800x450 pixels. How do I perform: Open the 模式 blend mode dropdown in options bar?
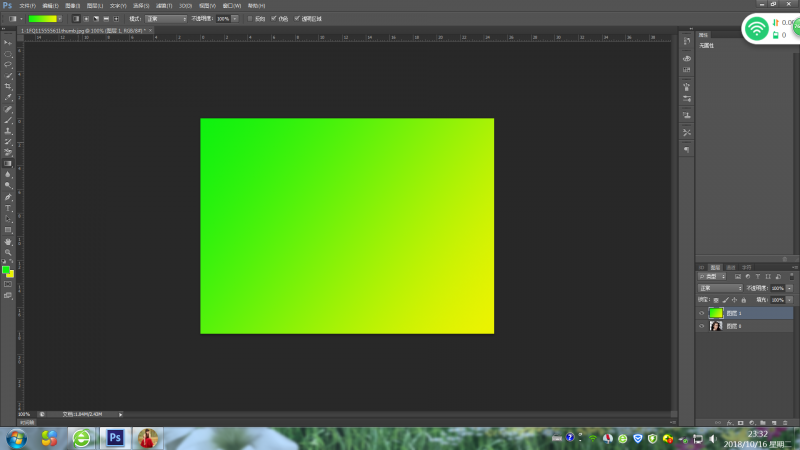click(x=165, y=18)
